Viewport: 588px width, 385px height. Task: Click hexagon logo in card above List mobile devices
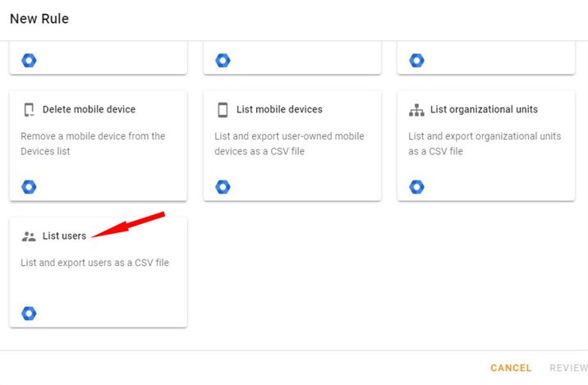click(x=223, y=61)
